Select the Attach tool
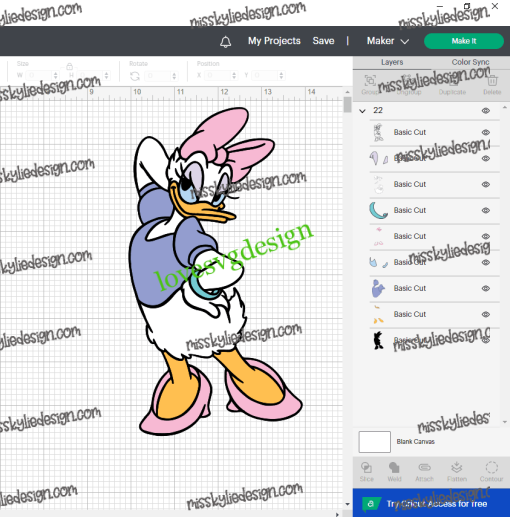Screen dimensions: 510x517 [x=424, y=467]
